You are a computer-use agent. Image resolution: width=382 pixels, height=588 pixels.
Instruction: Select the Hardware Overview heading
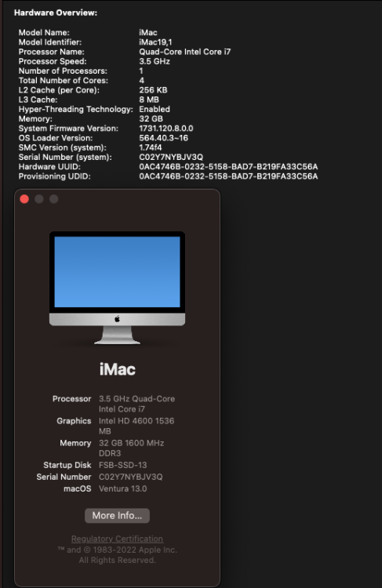[56, 13]
